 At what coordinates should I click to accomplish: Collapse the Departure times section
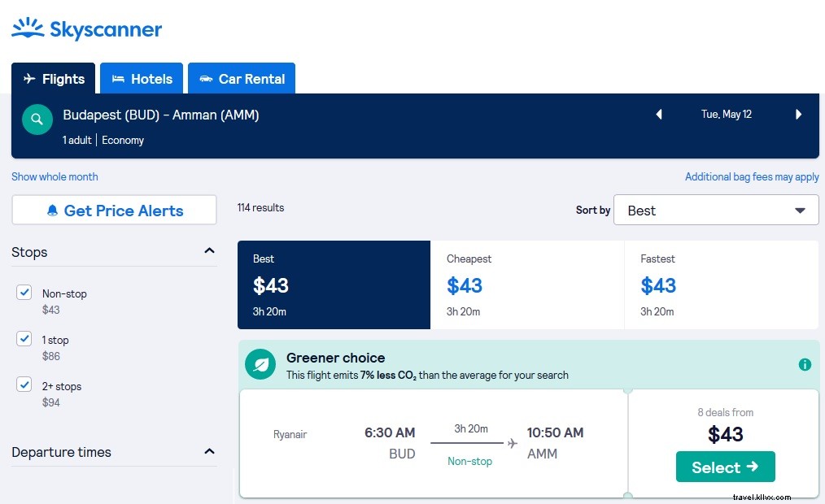[209, 450]
